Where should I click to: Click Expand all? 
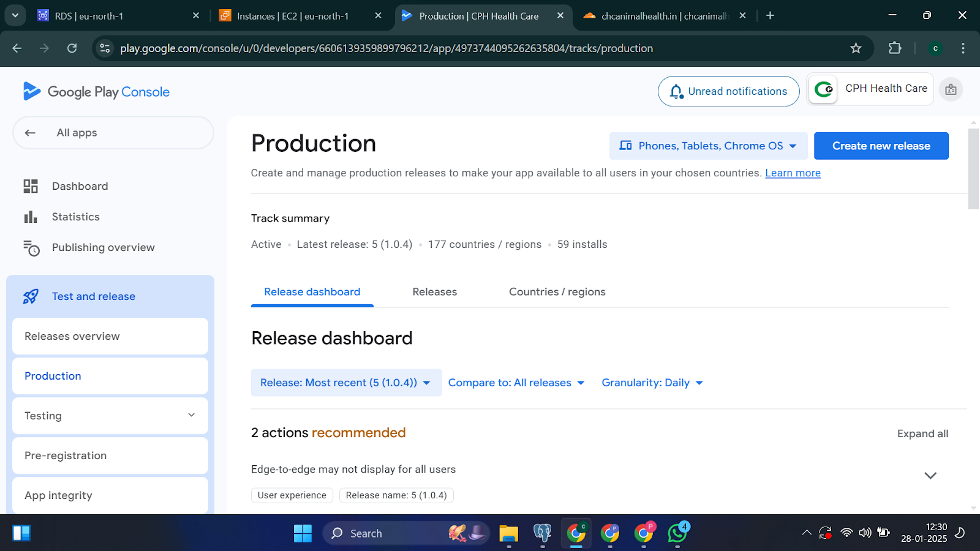coord(922,433)
